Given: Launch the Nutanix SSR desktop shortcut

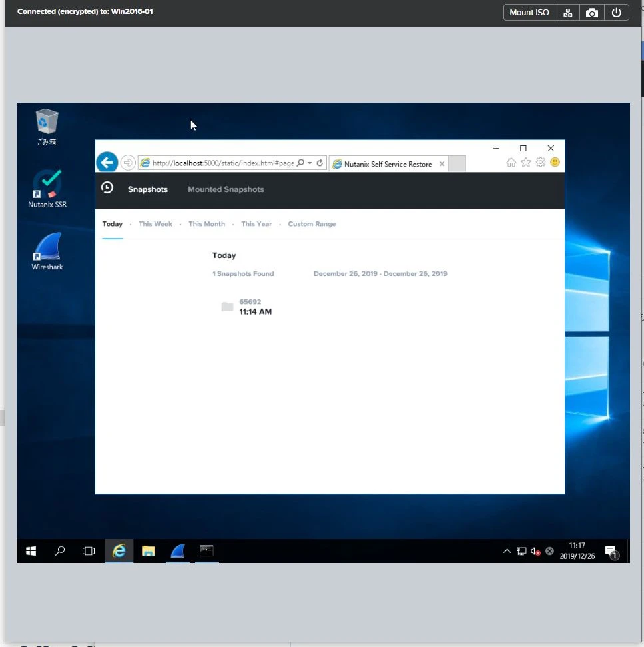Looking at the screenshot, I should click(x=47, y=189).
